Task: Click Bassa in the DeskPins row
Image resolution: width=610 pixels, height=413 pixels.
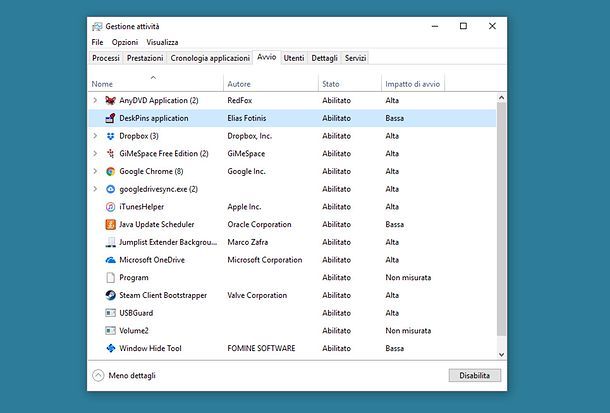Action: 394,118
